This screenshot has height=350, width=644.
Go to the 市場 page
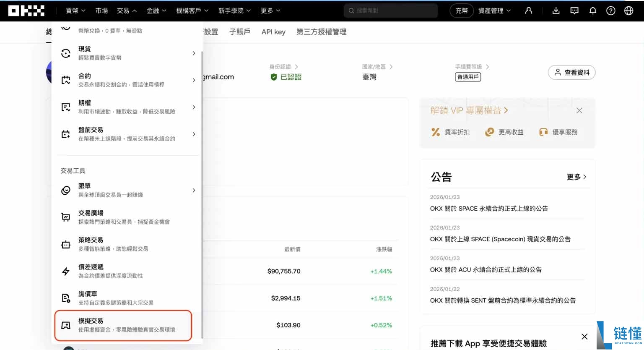pos(101,10)
